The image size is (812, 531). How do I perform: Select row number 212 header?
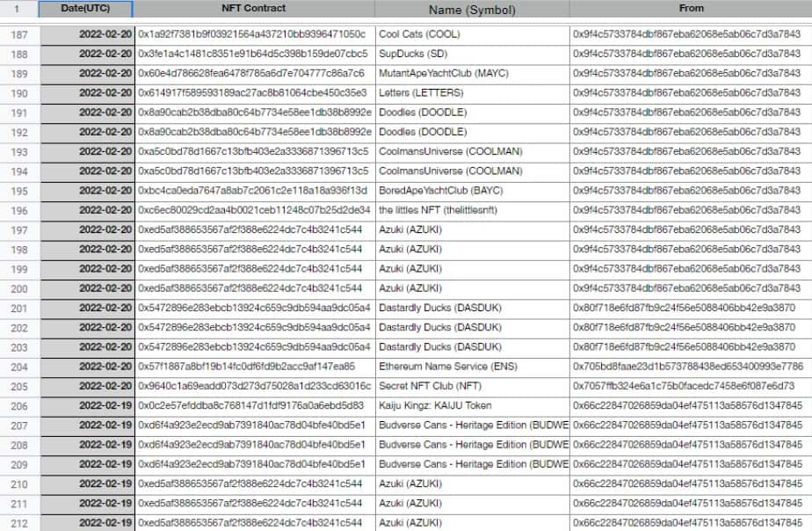(x=19, y=523)
